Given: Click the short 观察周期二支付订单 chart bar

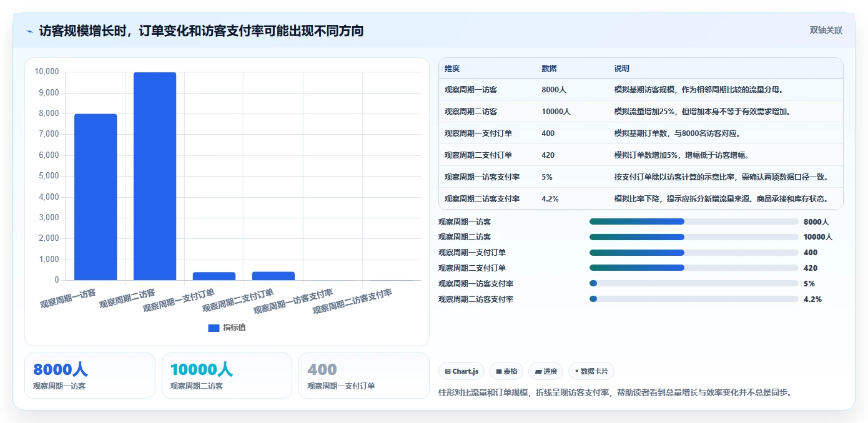Looking at the screenshot, I should (x=274, y=276).
